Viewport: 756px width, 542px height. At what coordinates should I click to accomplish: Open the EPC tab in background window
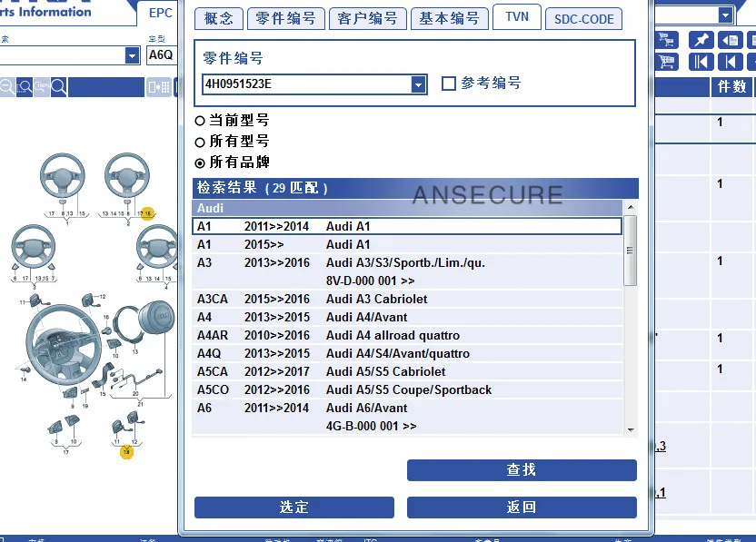coord(160,13)
